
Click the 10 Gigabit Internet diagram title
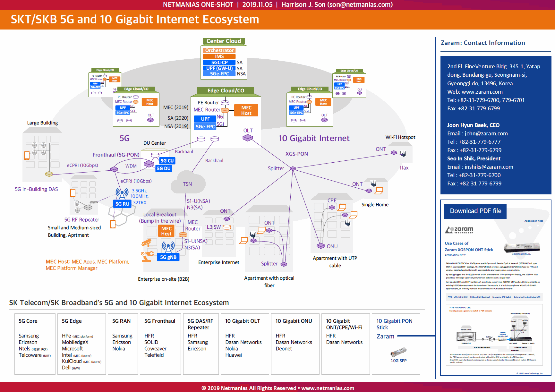coord(314,138)
